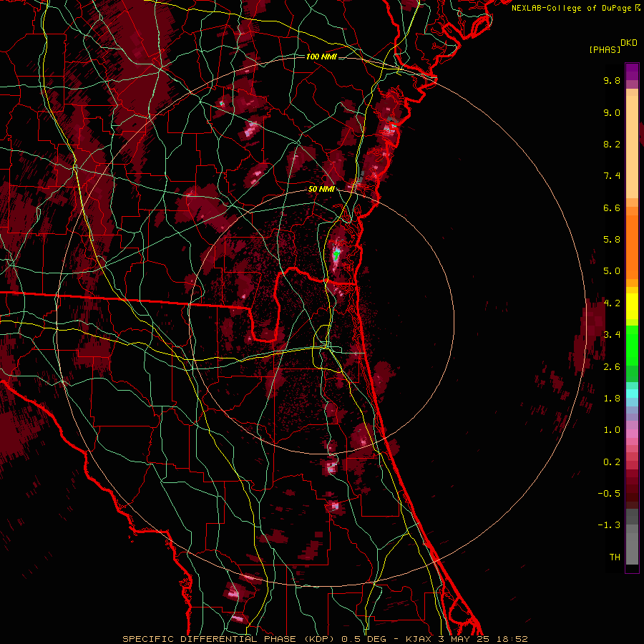Pick the orange band of the color bar
The width and height of the screenshot is (644, 644).
point(632,246)
